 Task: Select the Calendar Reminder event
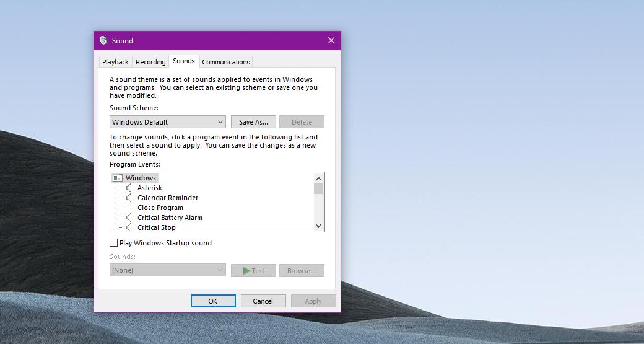click(x=168, y=198)
